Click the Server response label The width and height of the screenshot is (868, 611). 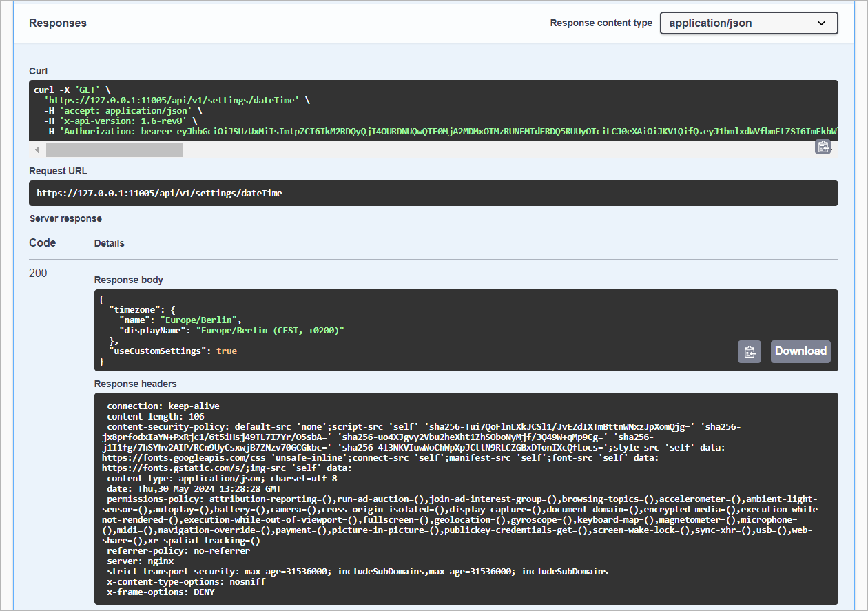(x=65, y=218)
